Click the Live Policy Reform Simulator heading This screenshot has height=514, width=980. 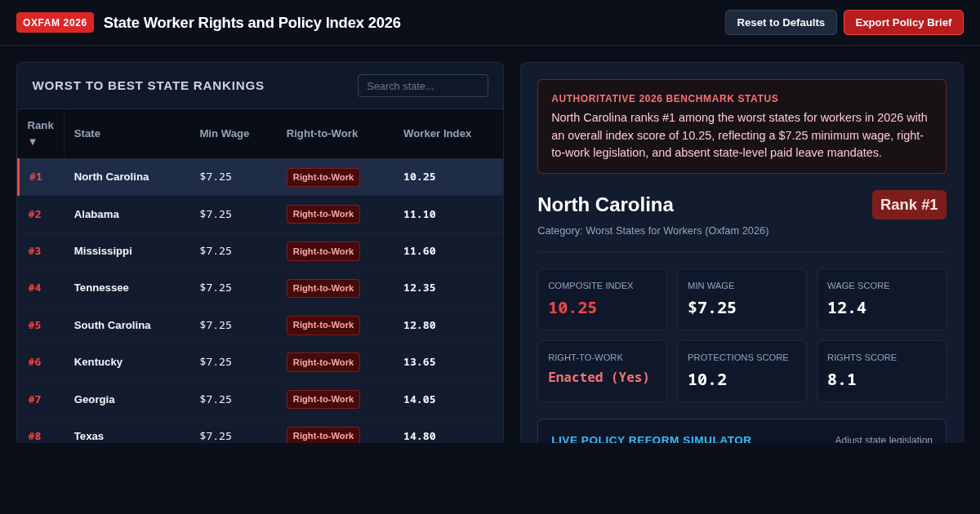[651, 440]
